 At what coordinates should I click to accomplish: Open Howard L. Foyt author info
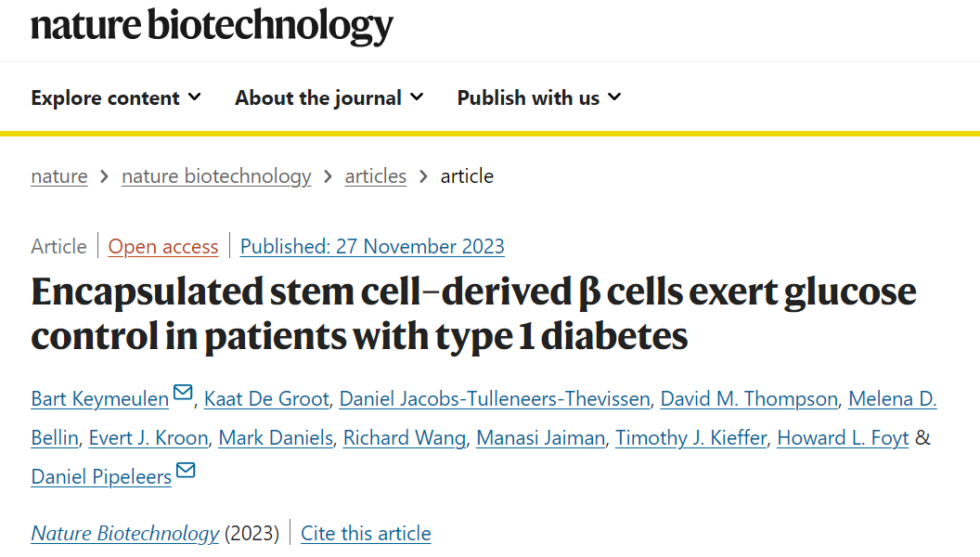pyautogui.click(x=843, y=438)
